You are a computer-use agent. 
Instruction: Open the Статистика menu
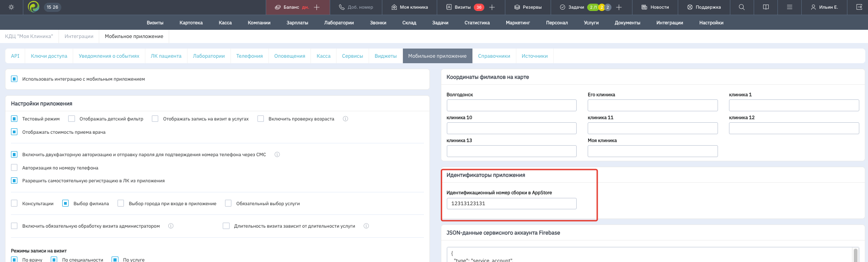point(477,22)
